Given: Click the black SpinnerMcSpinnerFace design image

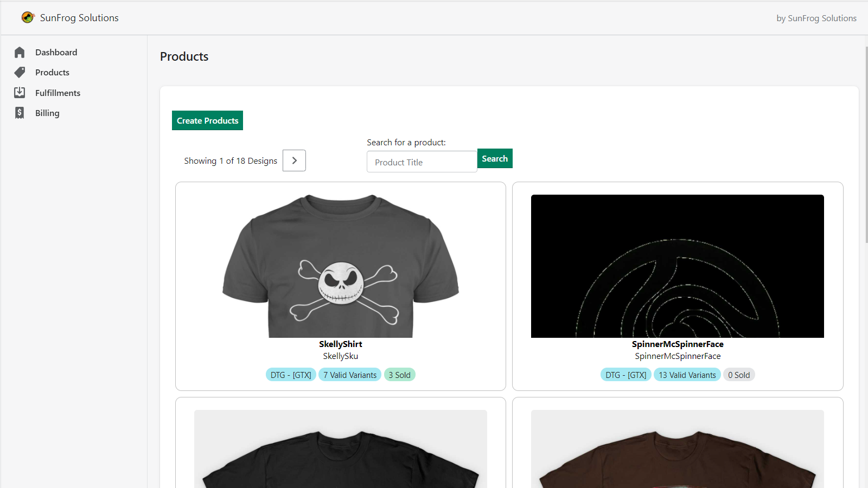Looking at the screenshot, I should pos(677,266).
